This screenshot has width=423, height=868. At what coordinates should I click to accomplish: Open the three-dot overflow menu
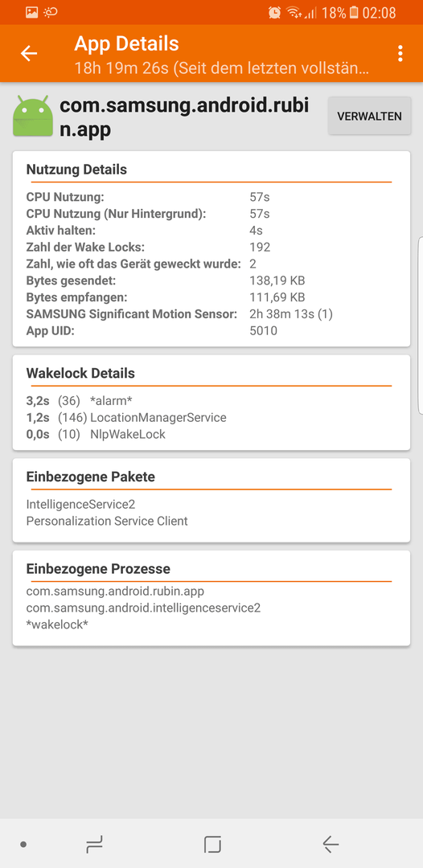(x=400, y=54)
